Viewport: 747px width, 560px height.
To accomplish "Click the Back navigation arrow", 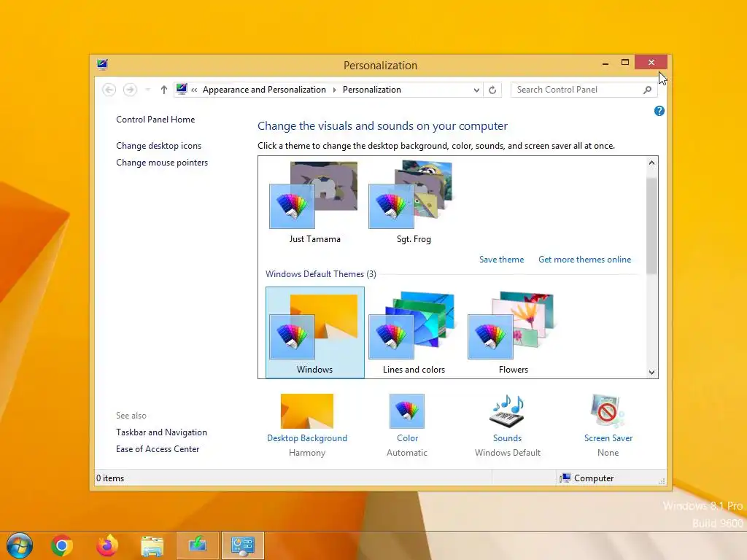I will (109, 90).
